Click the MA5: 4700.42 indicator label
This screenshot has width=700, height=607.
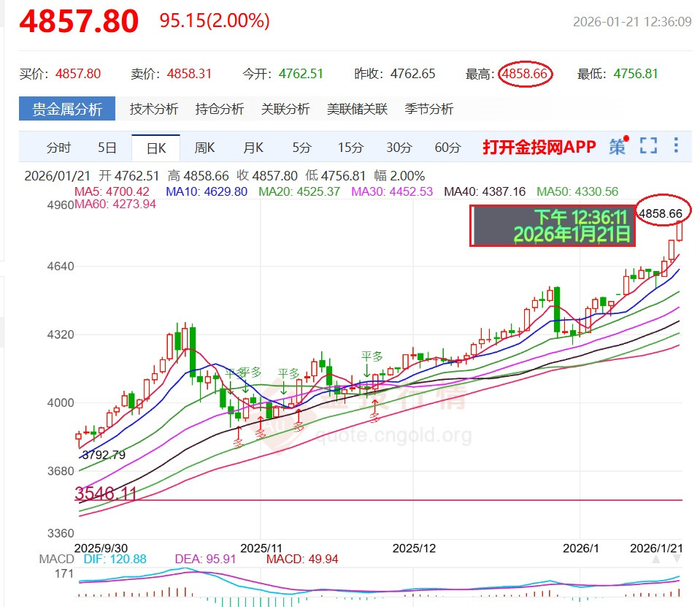point(112,191)
